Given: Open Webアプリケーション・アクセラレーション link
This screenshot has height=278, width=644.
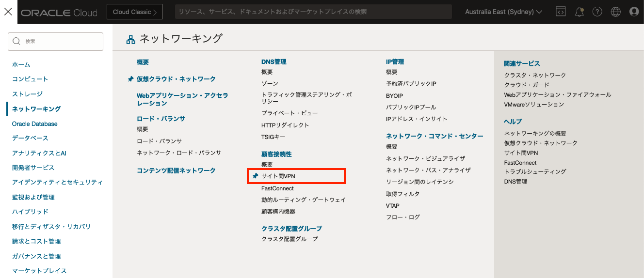Looking at the screenshot, I should point(182,99).
